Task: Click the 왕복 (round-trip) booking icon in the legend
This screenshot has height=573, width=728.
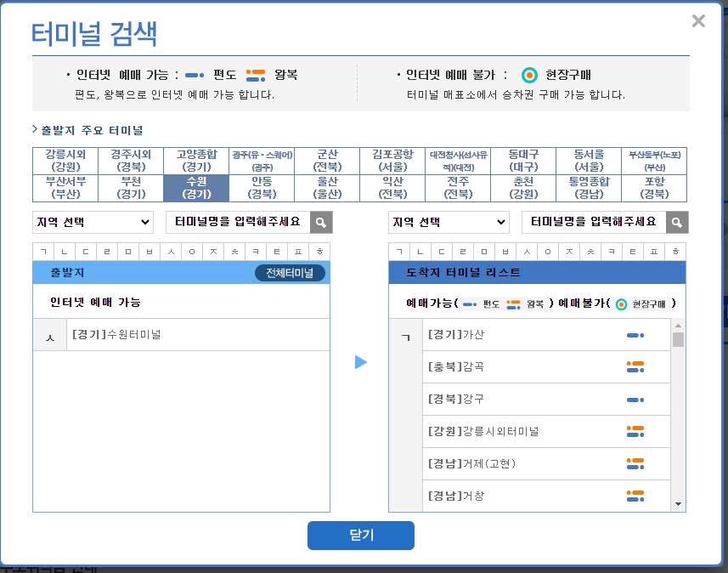Action: click(255, 75)
